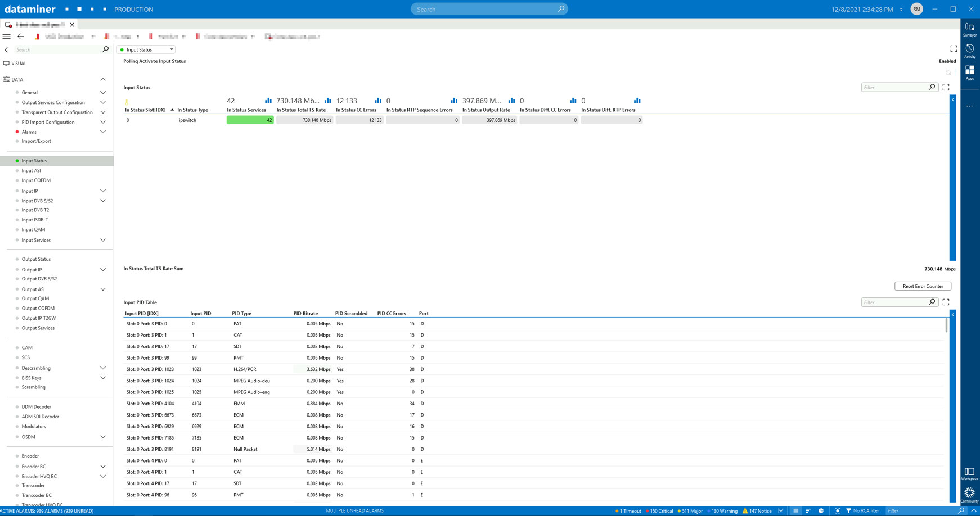This screenshot has width=980, height=516.
Task: Open histogram for In Status Output Rate
Action: pyautogui.click(x=511, y=101)
